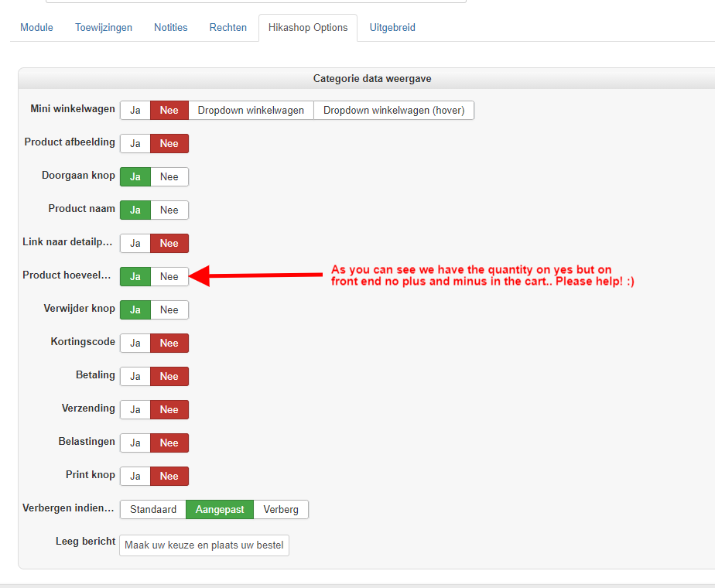Enable Betaling with Ja
The width and height of the screenshot is (715, 588).
pos(135,377)
